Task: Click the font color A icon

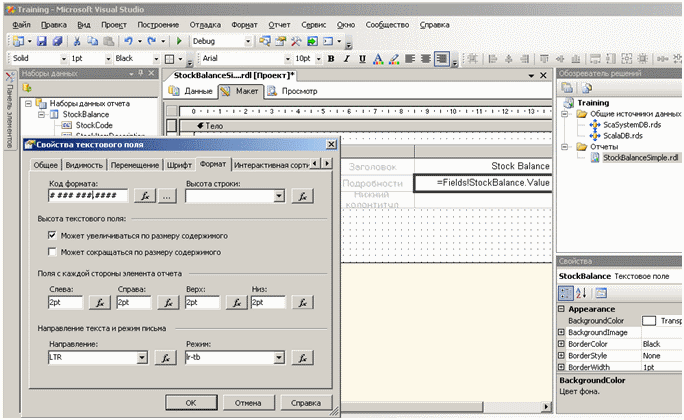Action: [378, 58]
